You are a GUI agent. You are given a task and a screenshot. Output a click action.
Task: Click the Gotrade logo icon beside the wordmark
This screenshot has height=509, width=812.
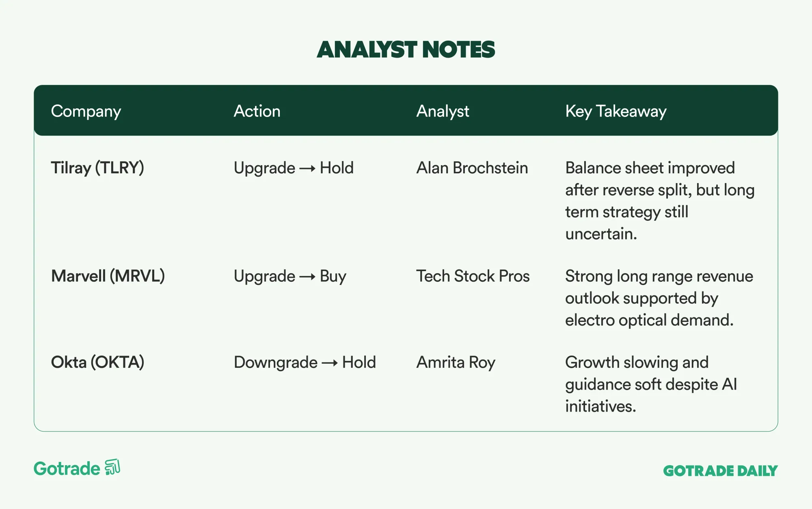tap(112, 467)
